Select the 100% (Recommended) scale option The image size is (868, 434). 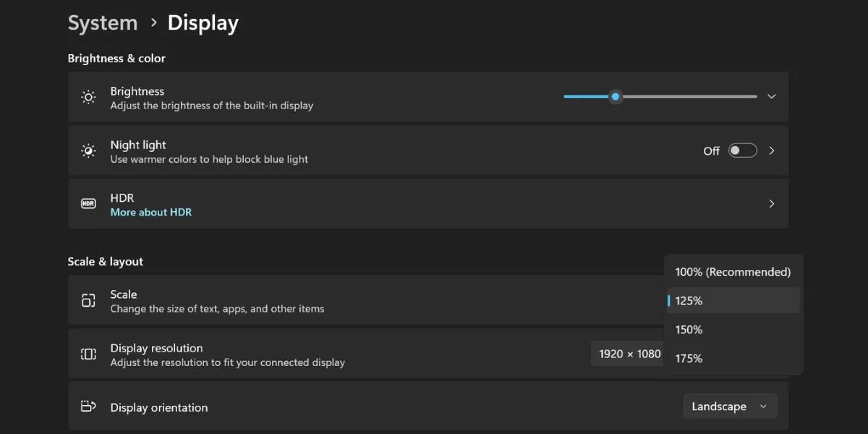click(x=733, y=271)
